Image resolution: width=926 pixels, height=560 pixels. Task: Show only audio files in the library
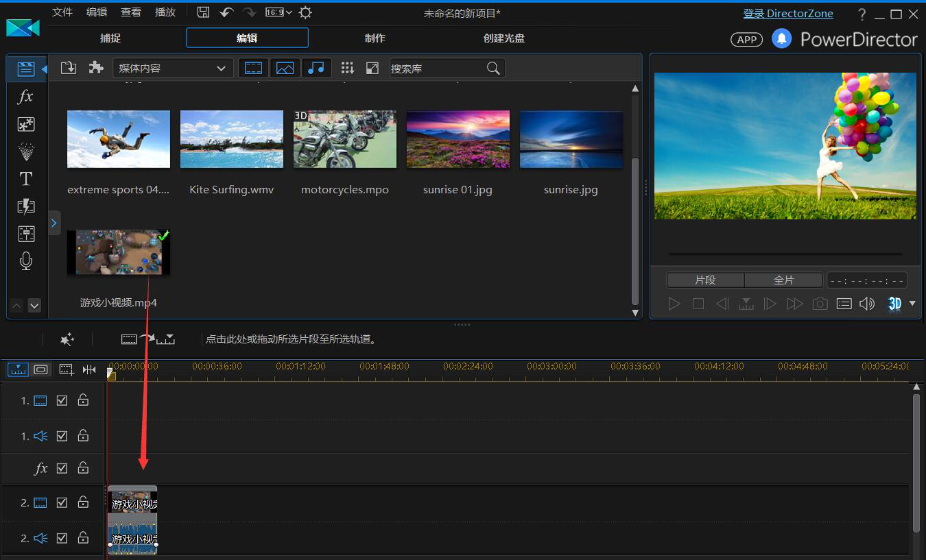(316, 68)
